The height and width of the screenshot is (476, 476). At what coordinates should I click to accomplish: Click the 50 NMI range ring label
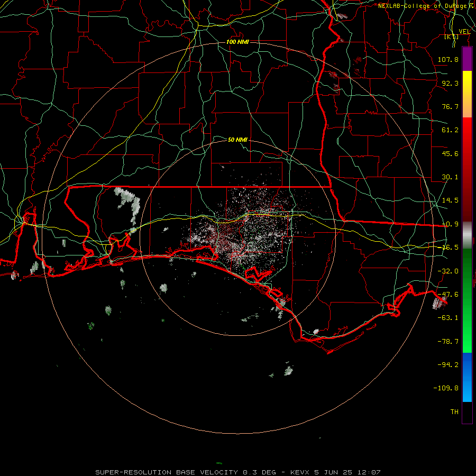237,140
